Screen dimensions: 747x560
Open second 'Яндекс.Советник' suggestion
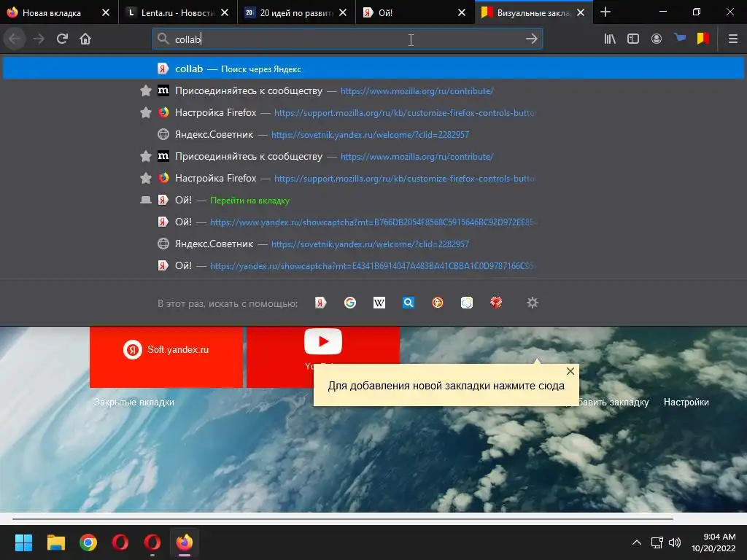click(373, 244)
